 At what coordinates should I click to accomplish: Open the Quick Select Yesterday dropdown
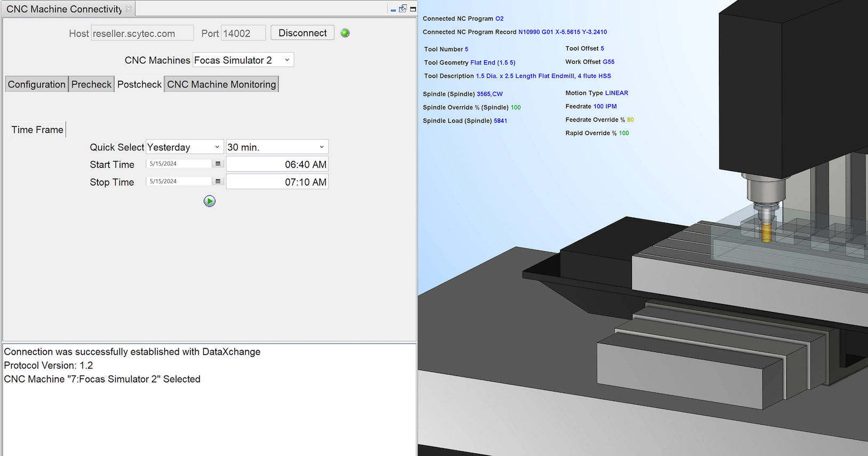pyautogui.click(x=184, y=147)
